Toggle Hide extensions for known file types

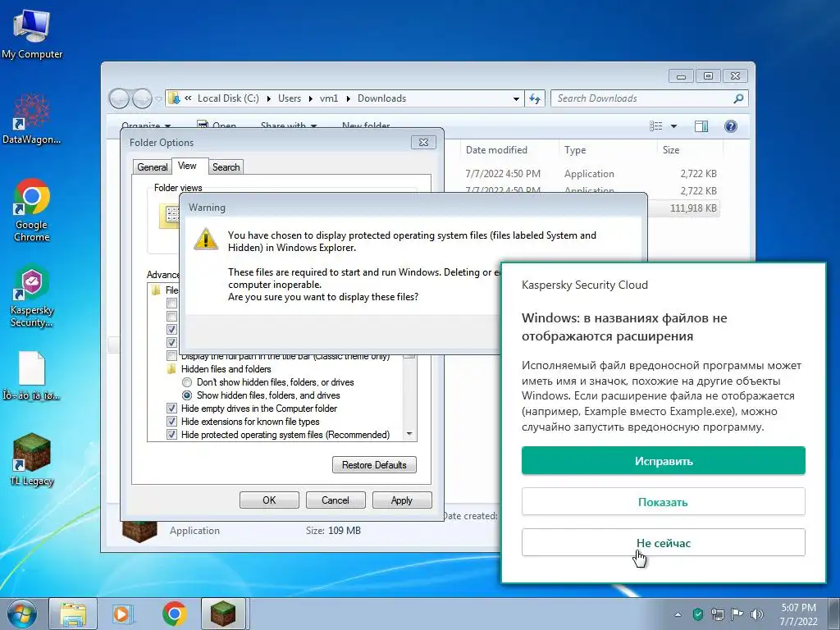click(x=171, y=422)
